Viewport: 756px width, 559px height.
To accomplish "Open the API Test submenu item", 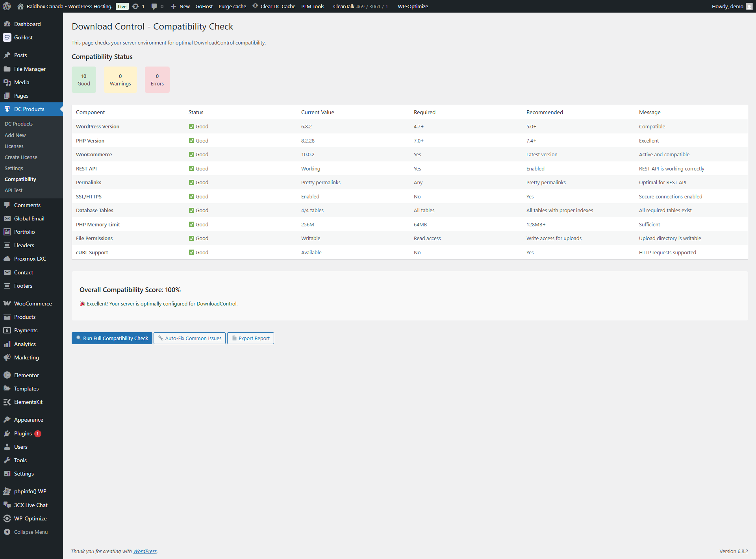I will coord(13,190).
